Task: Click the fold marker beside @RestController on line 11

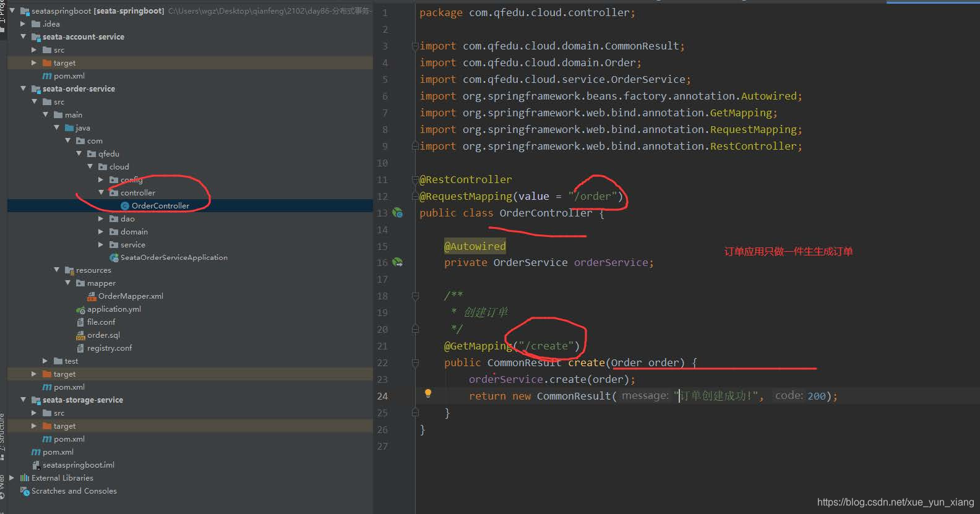Action: coord(415,180)
